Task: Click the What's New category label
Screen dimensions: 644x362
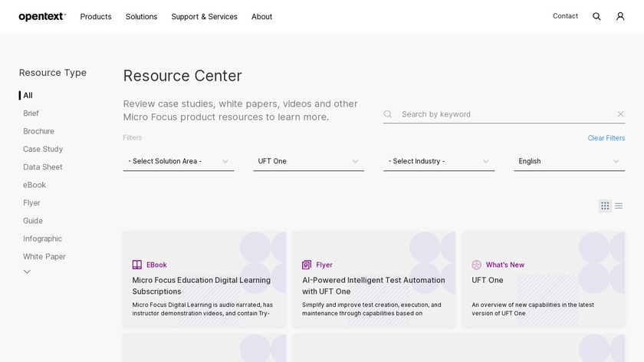Action: (505, 265)
